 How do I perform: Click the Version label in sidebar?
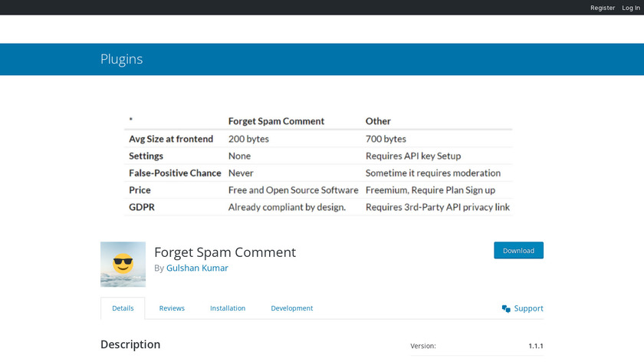(x=423, y=346)
